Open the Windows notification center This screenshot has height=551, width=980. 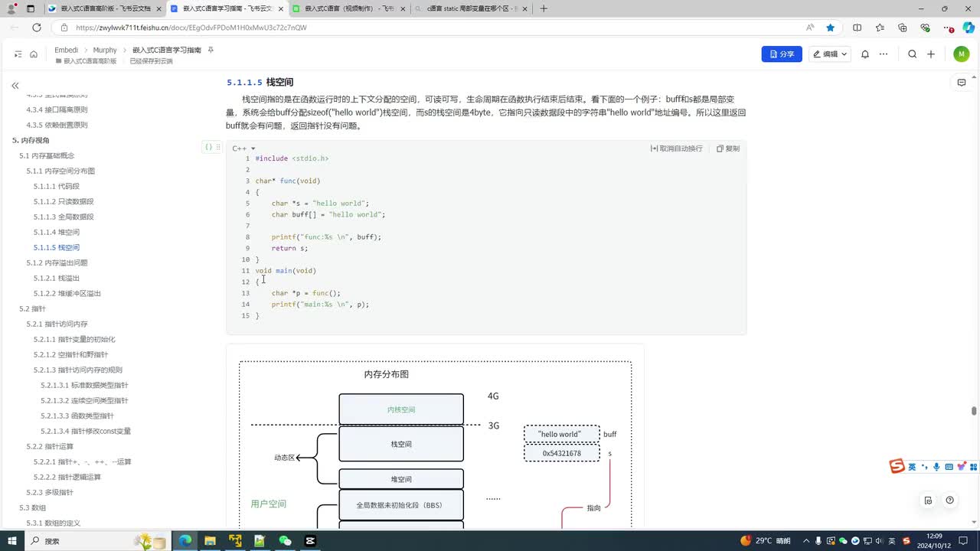tap(962, 541)
